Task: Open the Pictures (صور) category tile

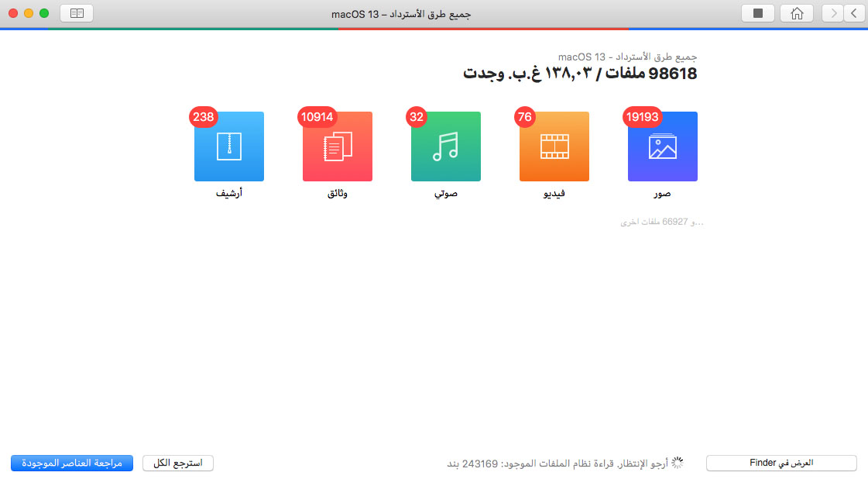Action: pos(663,146)
